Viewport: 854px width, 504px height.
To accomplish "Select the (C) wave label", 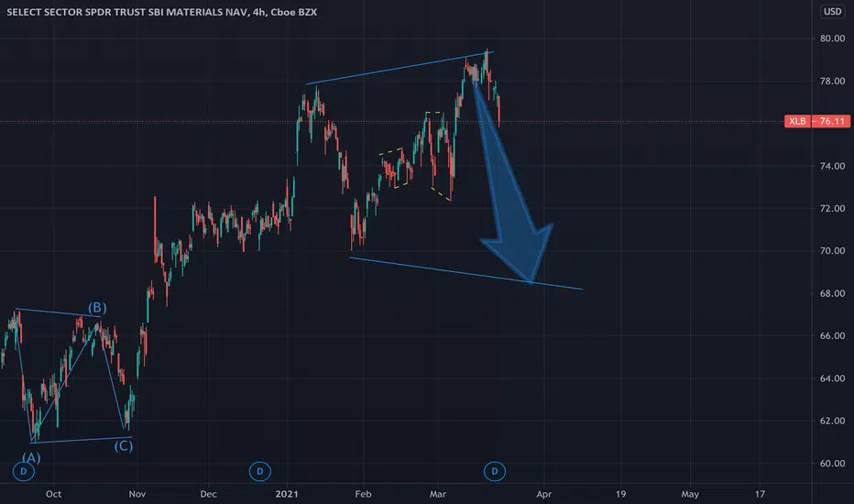I will 124,445.
